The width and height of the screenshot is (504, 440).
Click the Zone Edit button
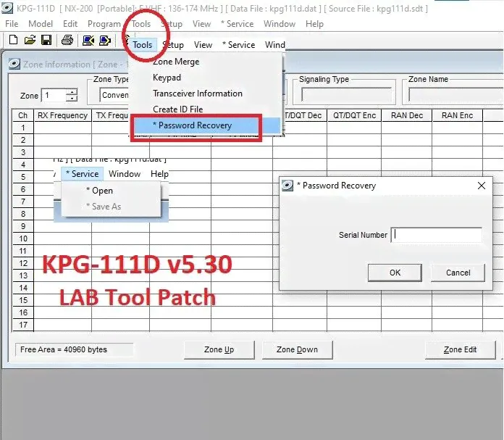point(460,349)
